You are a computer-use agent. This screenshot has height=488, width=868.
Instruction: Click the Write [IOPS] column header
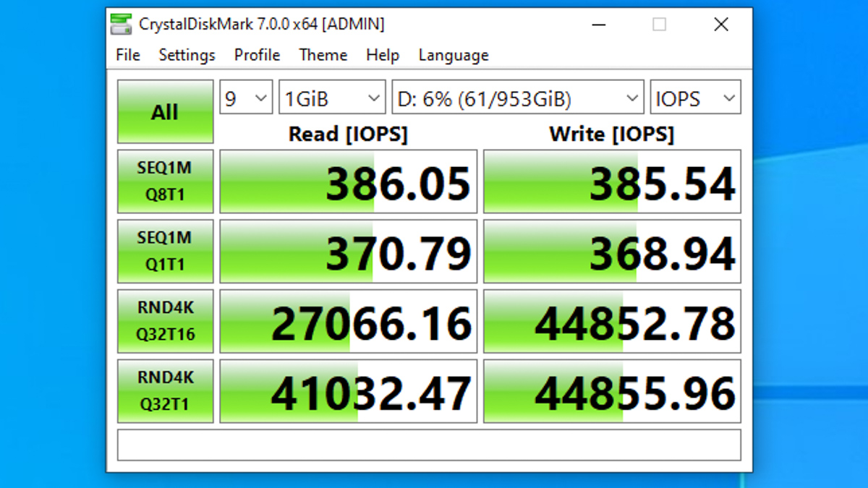611,134
